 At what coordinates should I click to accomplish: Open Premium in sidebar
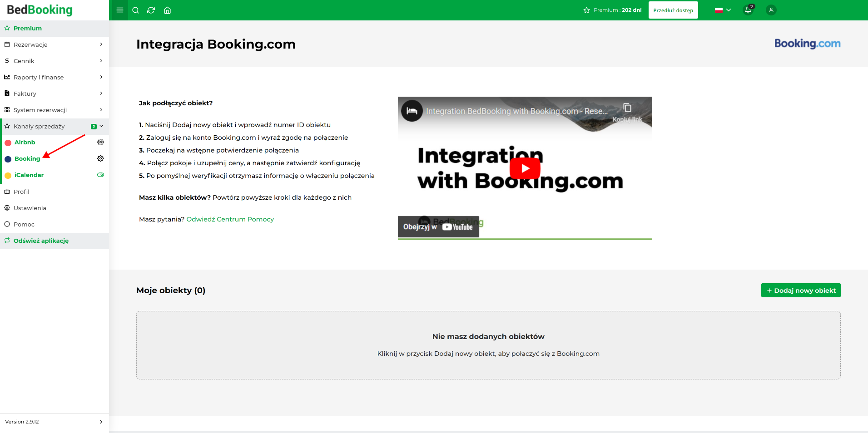[55, 28]
